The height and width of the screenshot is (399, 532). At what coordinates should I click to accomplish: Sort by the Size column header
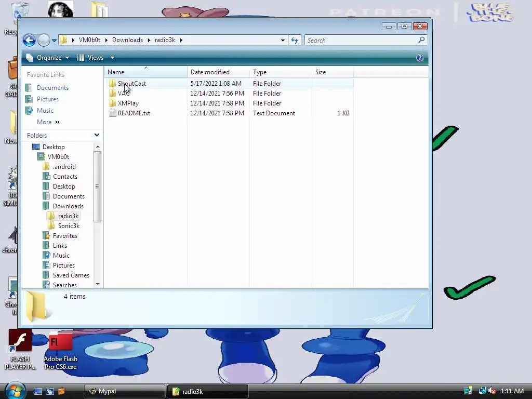click(332, 72)
